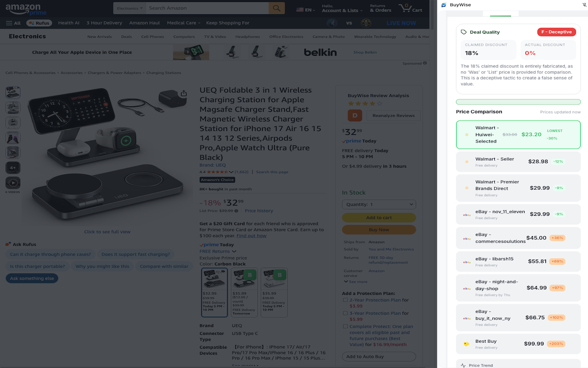Image resolution: width=588 pixels, height=368 pixels.
Task: Click the orange D review grade badge
Action: click(x=355, y=115)
